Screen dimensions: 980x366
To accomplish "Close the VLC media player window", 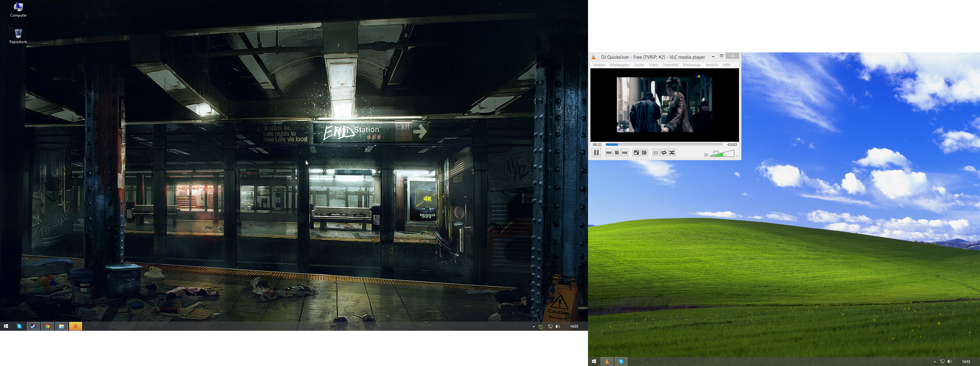I will click(x=732, y=56).
